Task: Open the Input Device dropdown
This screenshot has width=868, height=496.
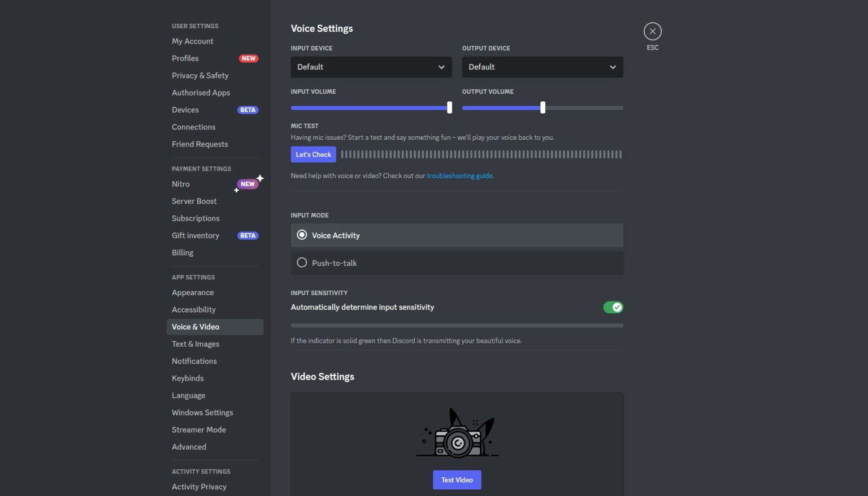Action: click(371, 67)
